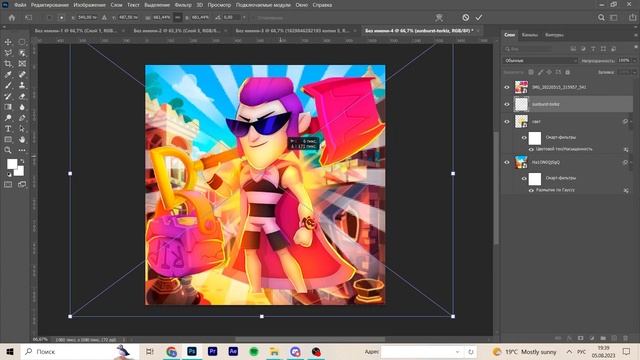Toggle smart filters visibility under свет

point(524,138)
